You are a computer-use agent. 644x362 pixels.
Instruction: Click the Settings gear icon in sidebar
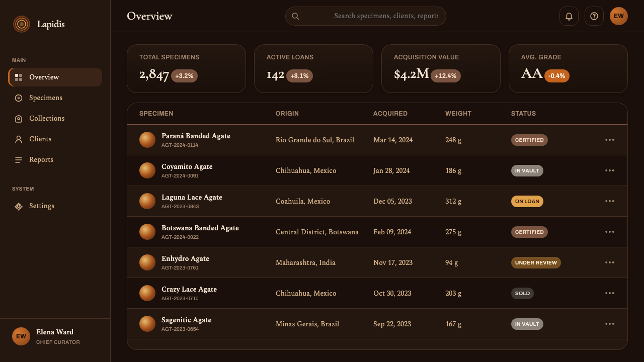[19, 206]
